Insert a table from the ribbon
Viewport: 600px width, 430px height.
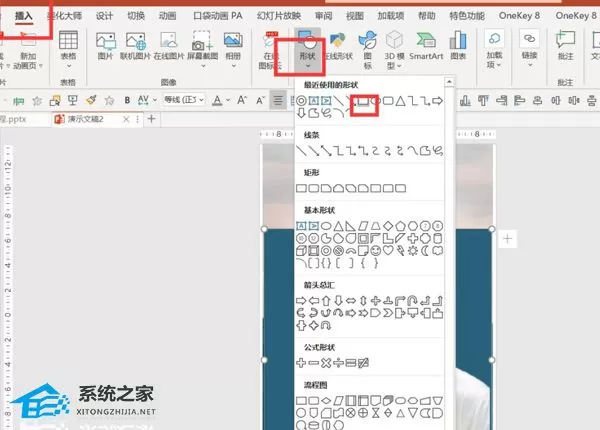[x=68, y=49]
